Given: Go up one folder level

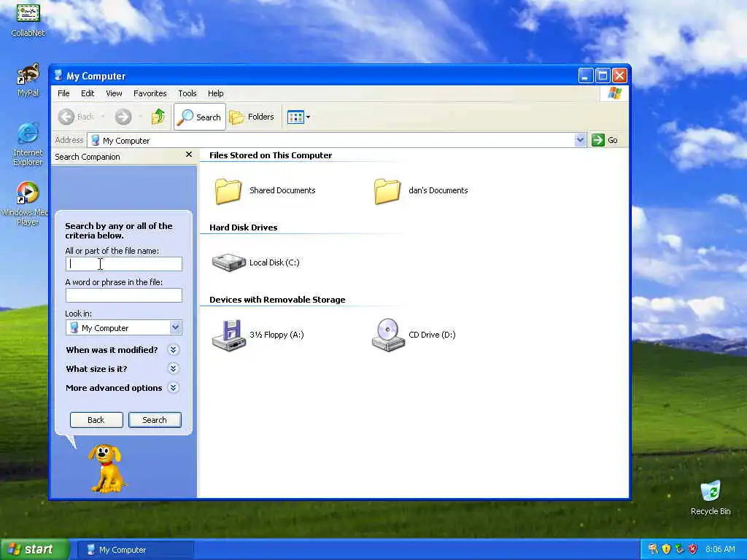Looking at the screenshot, I should [x=158, y=117].
